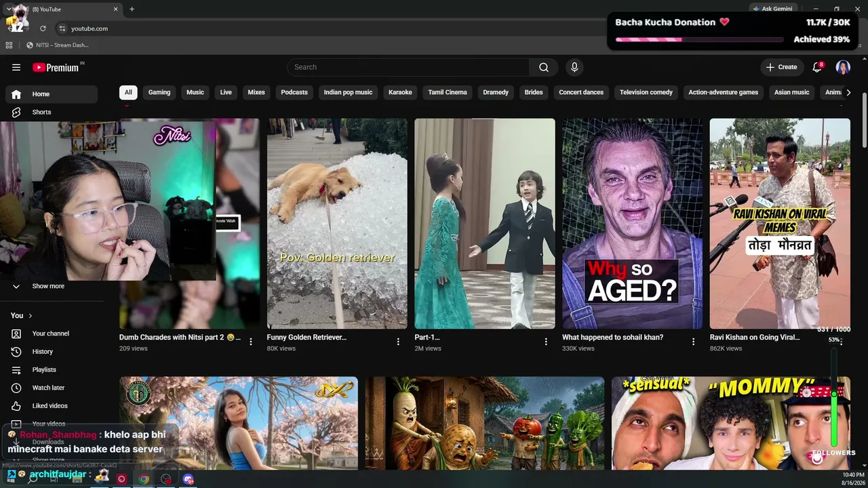This screenshot has height=488, width=868.
Task: Go to Home in the sidebar
Action: [53, 94]
